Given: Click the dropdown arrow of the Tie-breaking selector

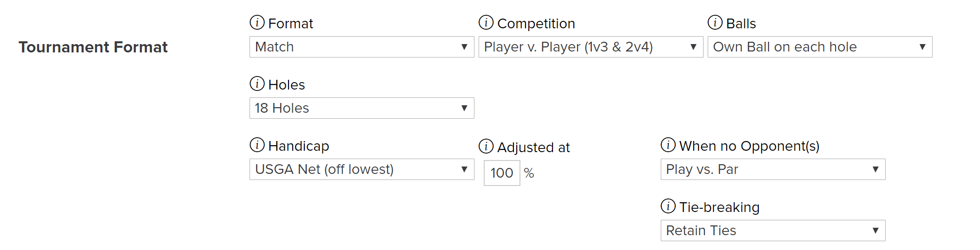Looking at the screenshot, I should [x=875, y=231].
